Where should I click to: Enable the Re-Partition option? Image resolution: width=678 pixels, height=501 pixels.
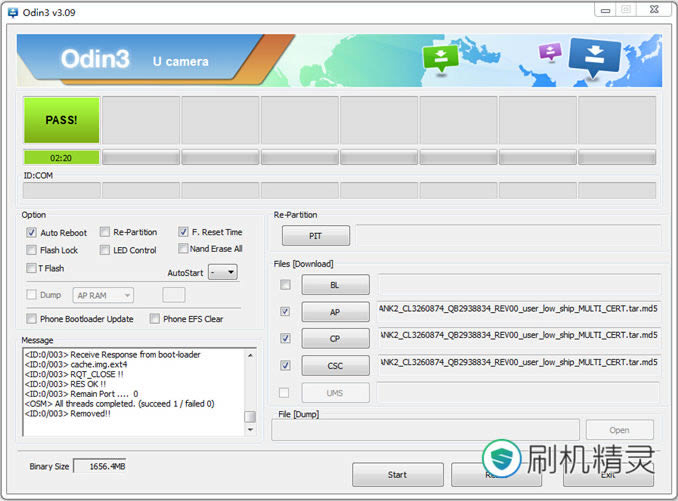(105, 232)
